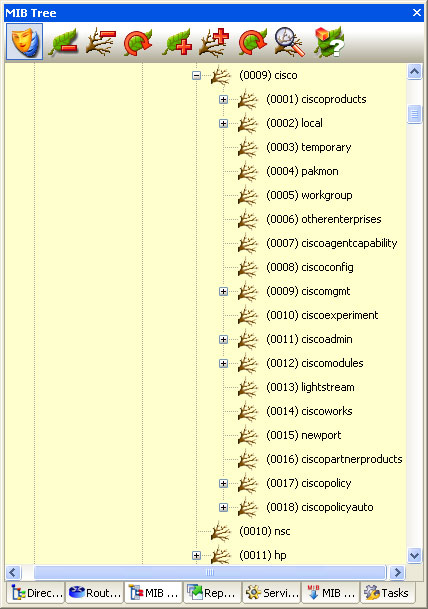Switch to the Direc... tab
This screenshot has height=609, width=428.
click(x=35, y=593)
